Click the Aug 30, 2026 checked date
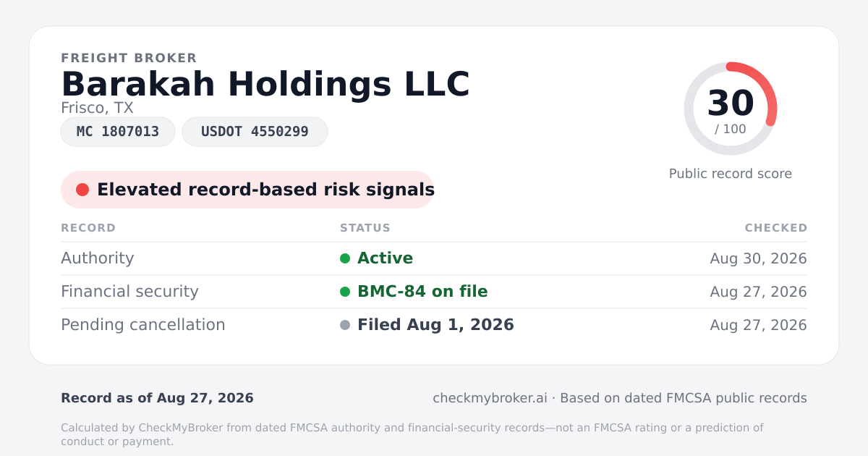 point(758,258)
